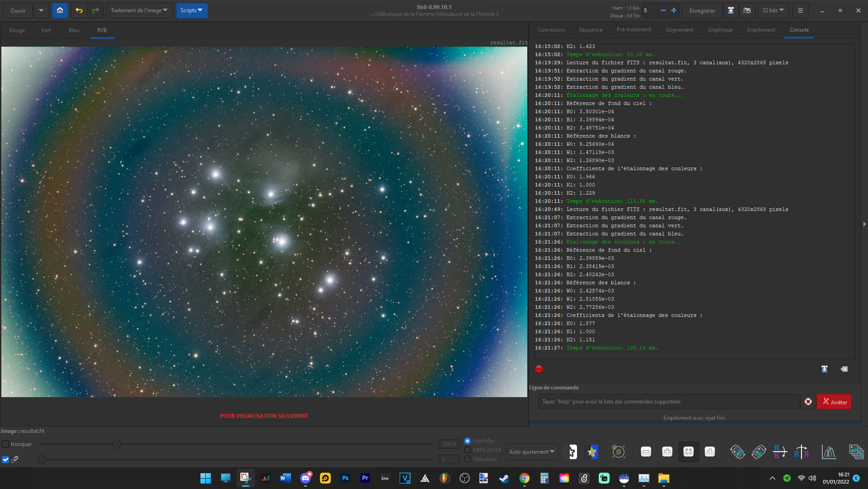868x489 pixels.
Task: Export console log to file
Action: [x=825, y=369]
